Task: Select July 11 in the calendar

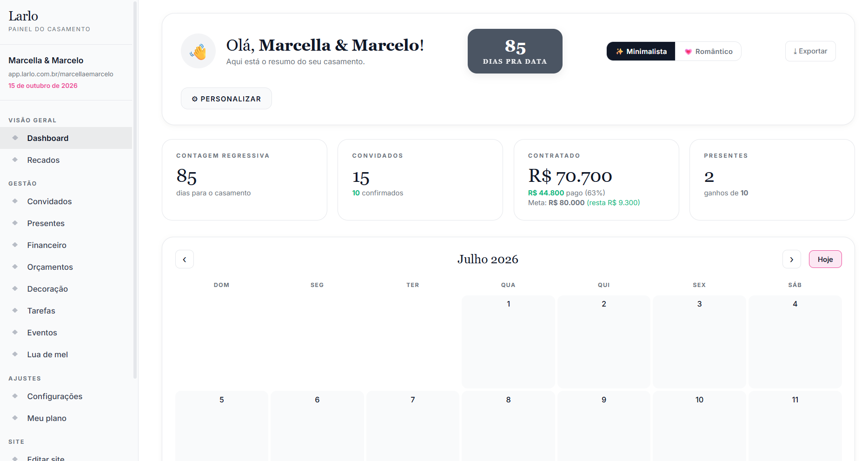Action: (x=795, y=426)
